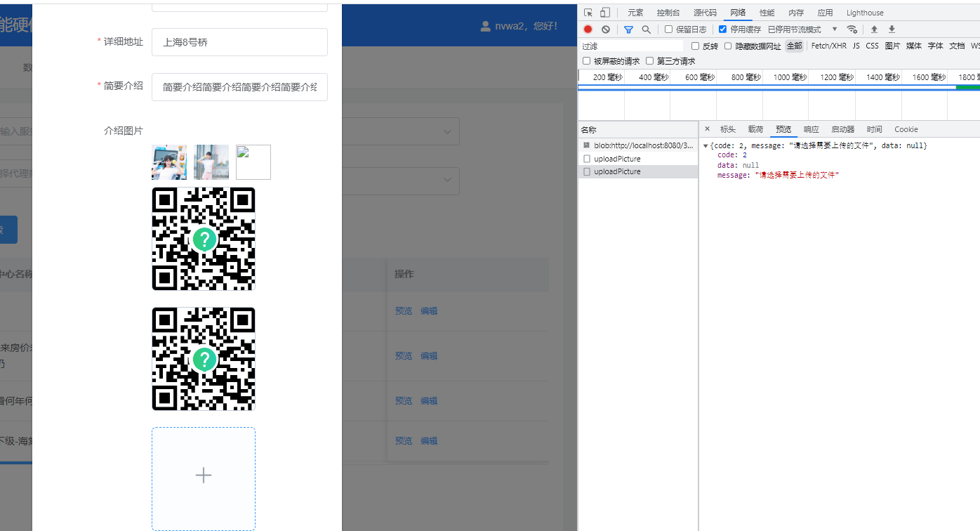Click the first row's 编辑 link behind dialog
Viewport: 980px width, 531px height.
coord(429,311)
